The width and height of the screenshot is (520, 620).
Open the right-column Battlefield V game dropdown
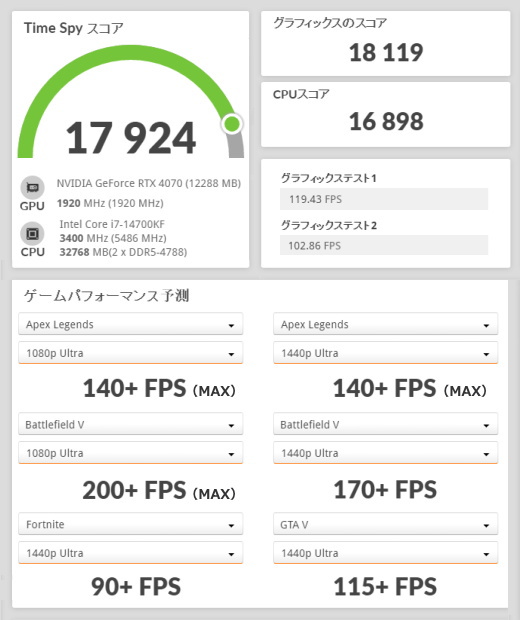[x=386, y=424]
